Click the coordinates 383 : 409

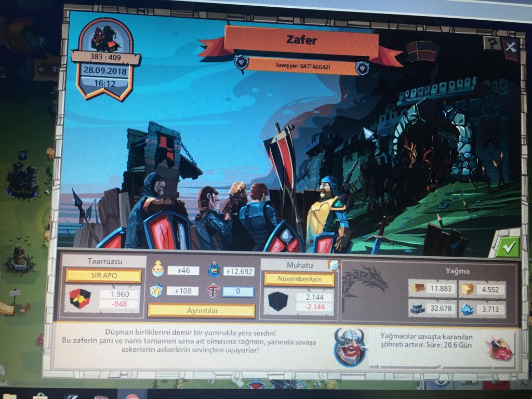[x=105, y=57]
